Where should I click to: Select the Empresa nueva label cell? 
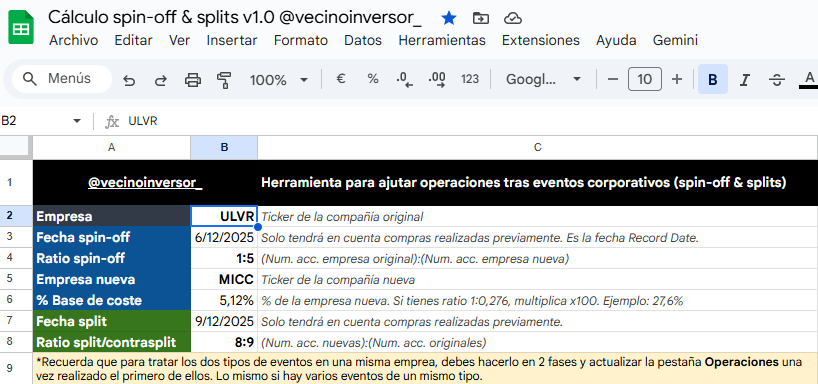pyautogui.click(x=112, y=279)
